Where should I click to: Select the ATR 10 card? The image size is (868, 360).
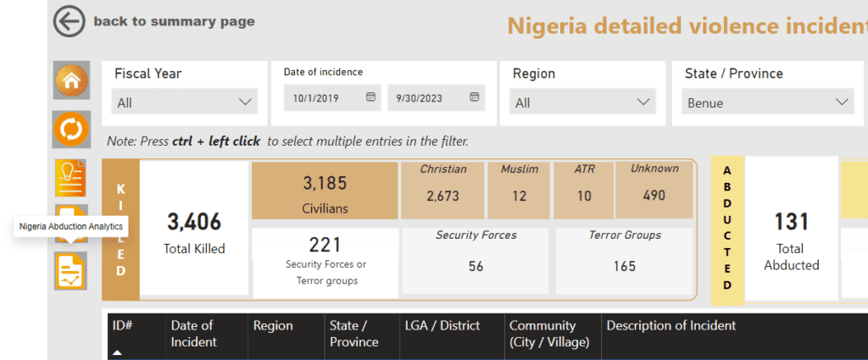pyautogui.click(x=584, y=191)
